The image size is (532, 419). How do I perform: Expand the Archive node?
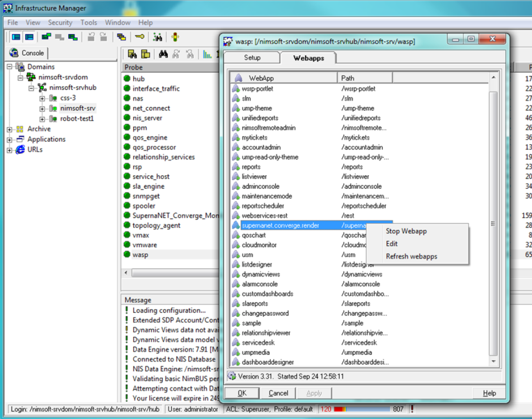click(9, 129)
